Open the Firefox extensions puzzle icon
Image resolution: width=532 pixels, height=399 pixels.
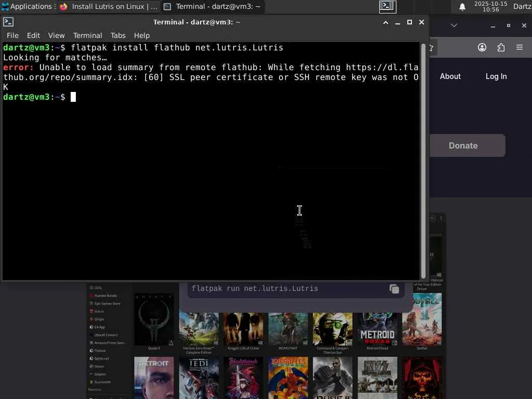(x=501, y=47)
